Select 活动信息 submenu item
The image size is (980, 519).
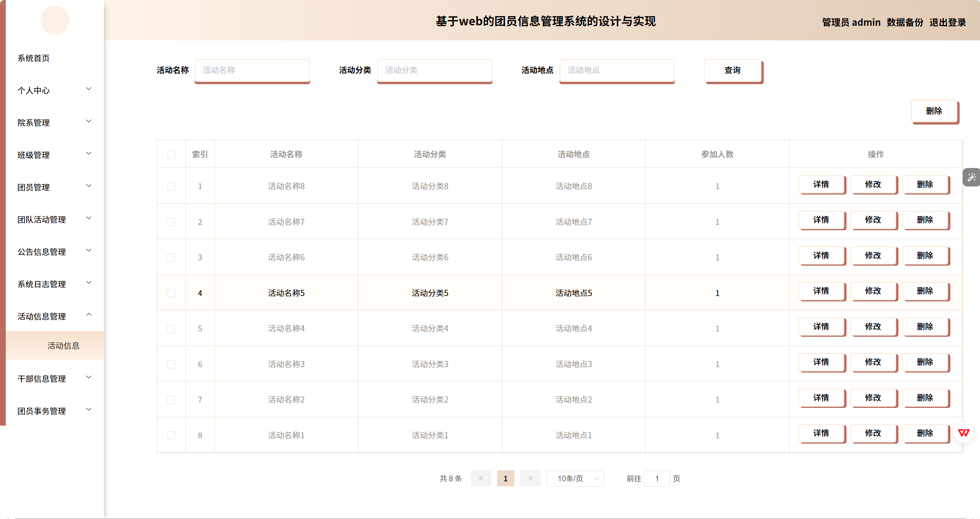coord(63,346)
